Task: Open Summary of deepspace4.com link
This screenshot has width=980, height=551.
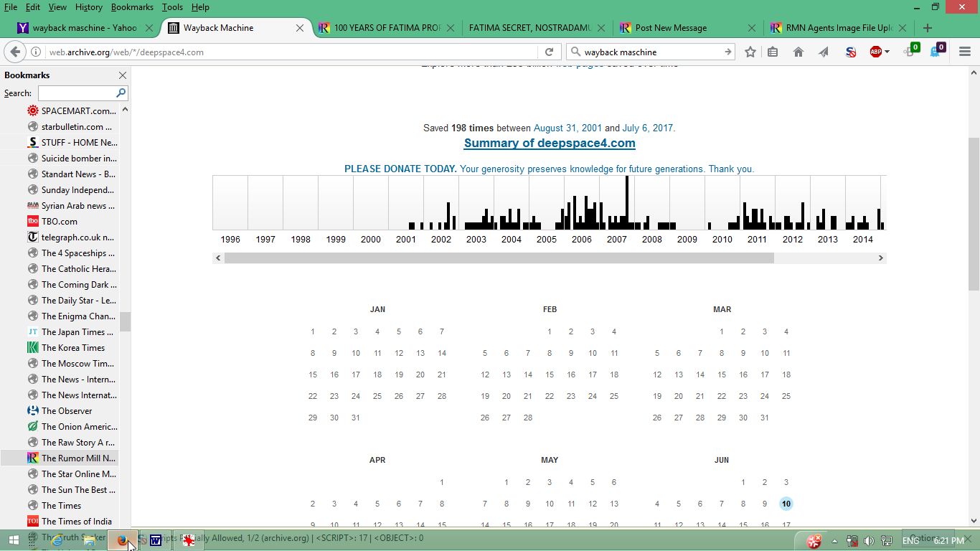Action: click(550, 143)
